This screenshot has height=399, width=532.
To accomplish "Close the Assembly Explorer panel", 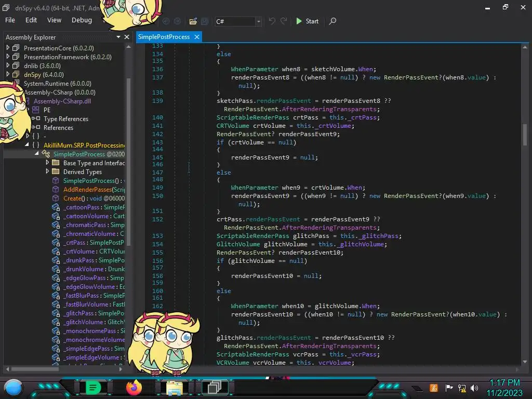I will (127, 37).
